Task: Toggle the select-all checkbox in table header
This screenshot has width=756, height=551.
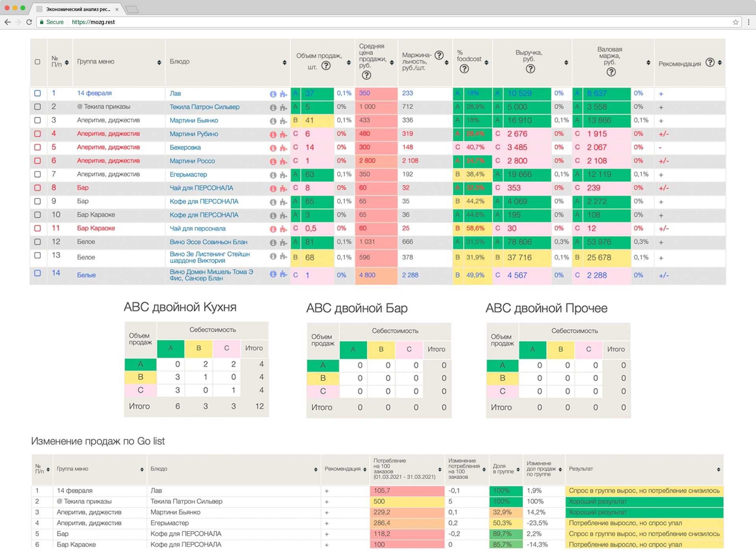Action: pyautogui.click(x=37, y=62)
